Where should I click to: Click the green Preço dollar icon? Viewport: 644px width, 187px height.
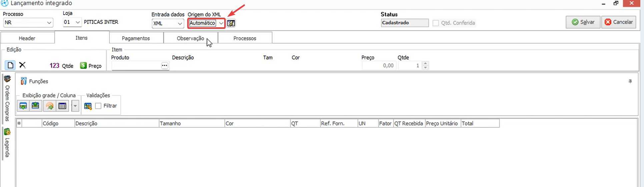click(x=83, y=66)
